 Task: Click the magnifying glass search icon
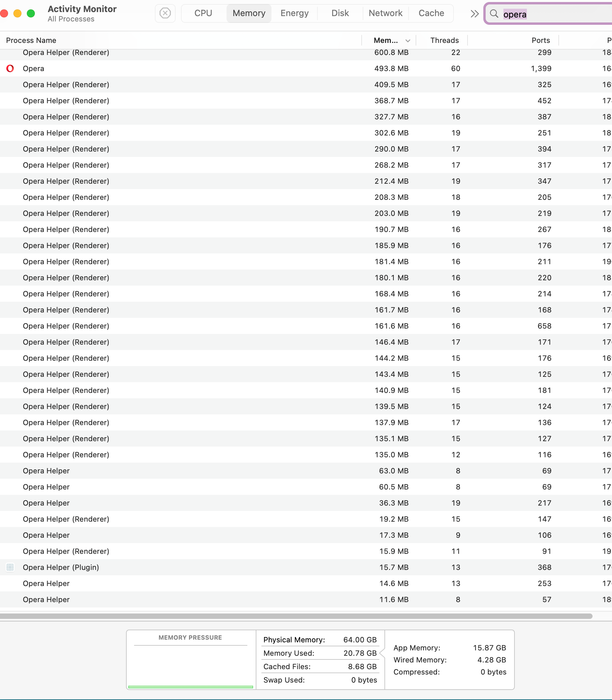coord(494,14)
